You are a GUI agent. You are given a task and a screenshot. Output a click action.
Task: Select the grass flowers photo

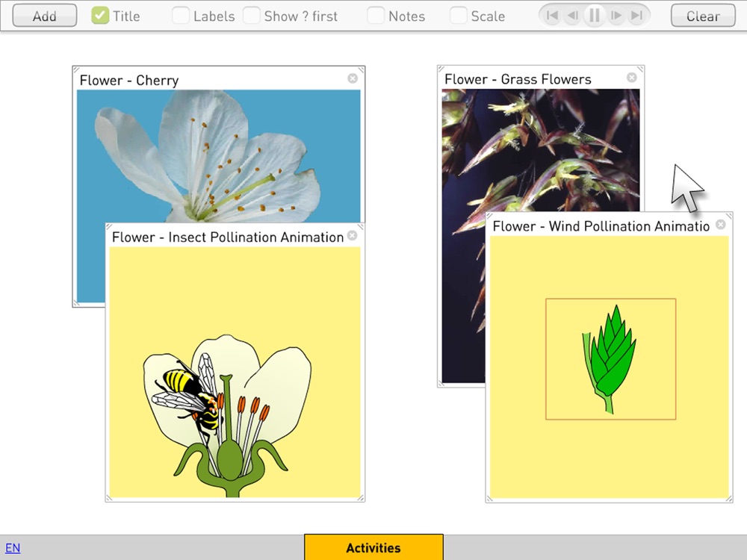click(x=541, y=150)
